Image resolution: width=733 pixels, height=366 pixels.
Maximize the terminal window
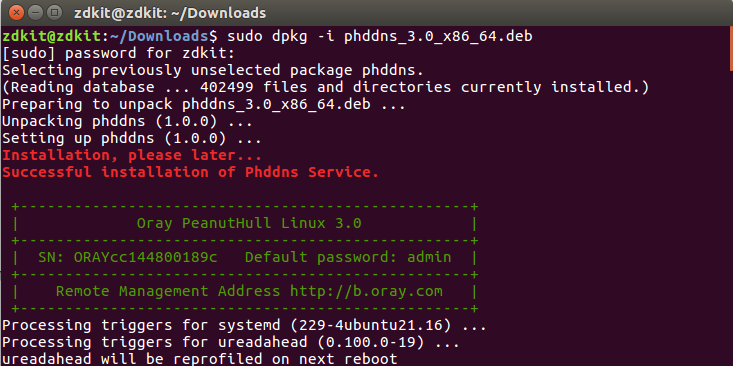click(55, 13)
